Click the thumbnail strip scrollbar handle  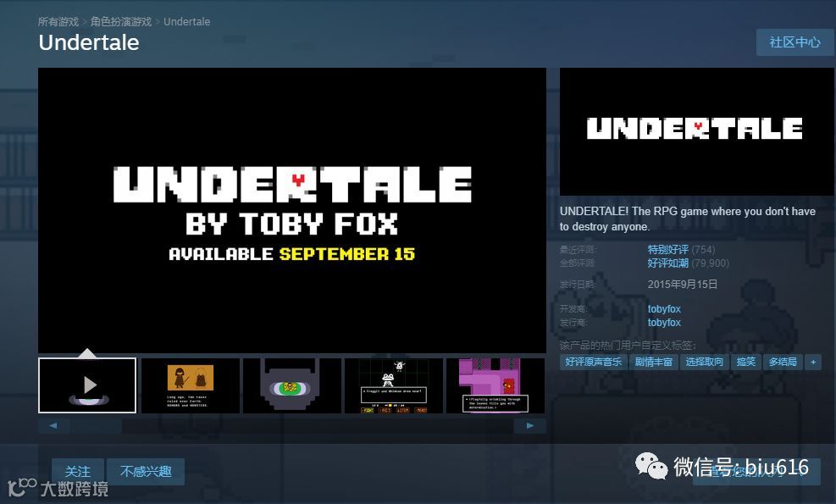pos(97,425)
